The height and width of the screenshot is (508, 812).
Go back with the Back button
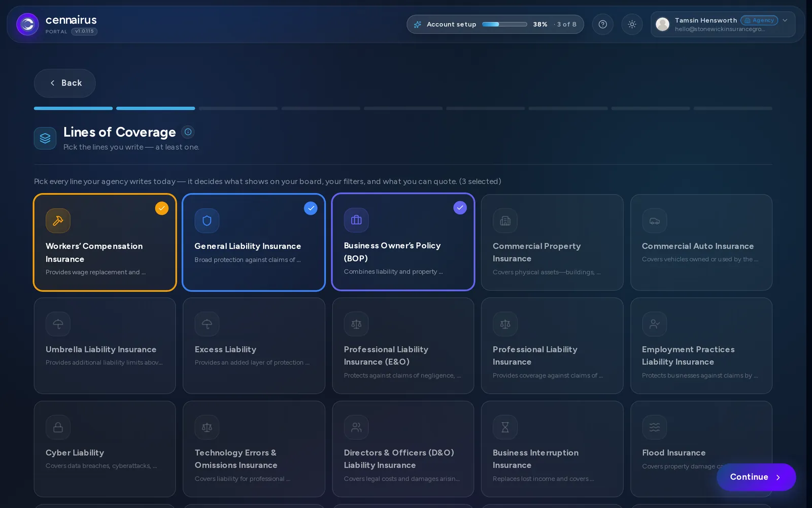(65, 83)
